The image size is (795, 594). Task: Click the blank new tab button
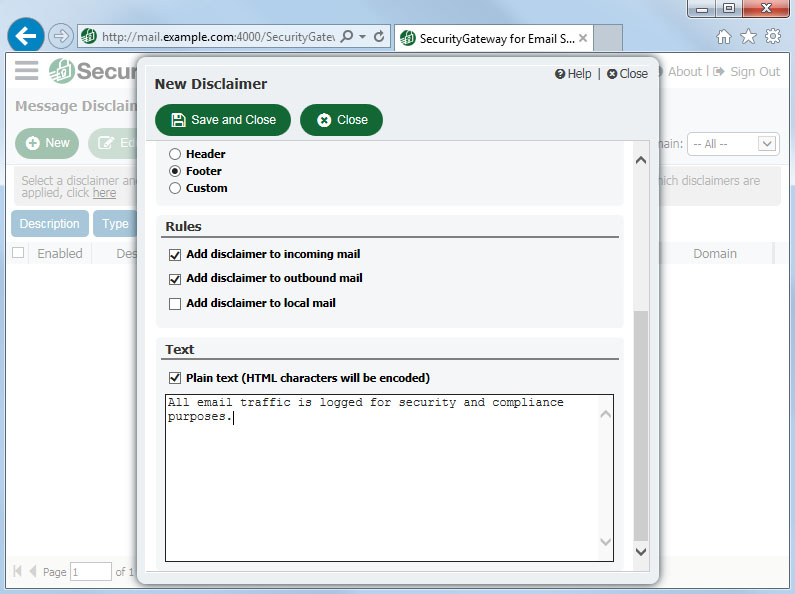(607, 38)
